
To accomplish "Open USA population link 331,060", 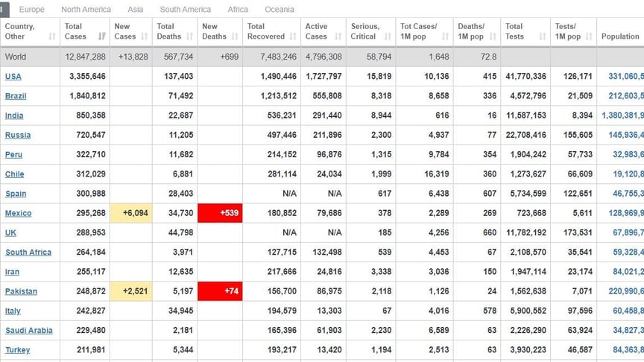I will (626, 76).
